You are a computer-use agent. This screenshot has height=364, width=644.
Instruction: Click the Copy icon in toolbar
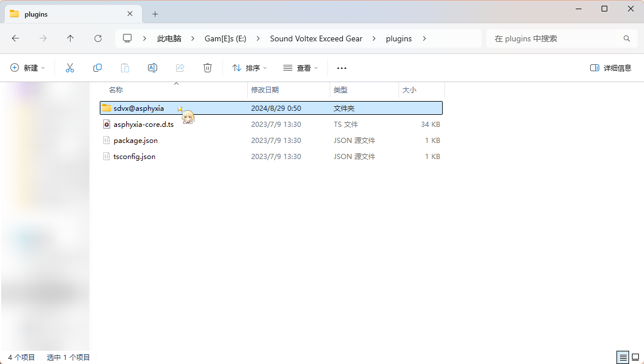click(97, 68)
